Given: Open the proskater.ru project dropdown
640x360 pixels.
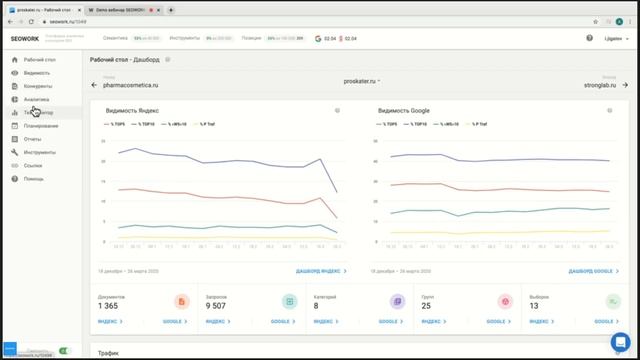Looking at the screenshot, I should (x=362, y=81).
